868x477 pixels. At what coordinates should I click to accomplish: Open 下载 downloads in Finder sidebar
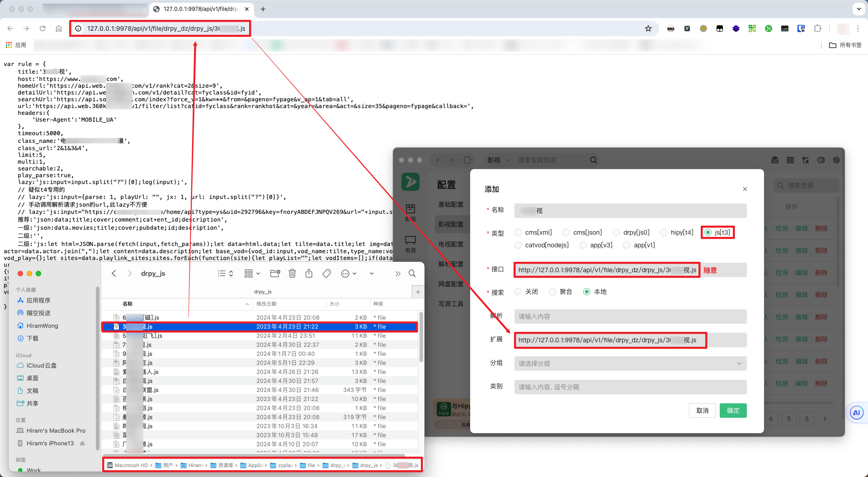click(x=28, y=338)
